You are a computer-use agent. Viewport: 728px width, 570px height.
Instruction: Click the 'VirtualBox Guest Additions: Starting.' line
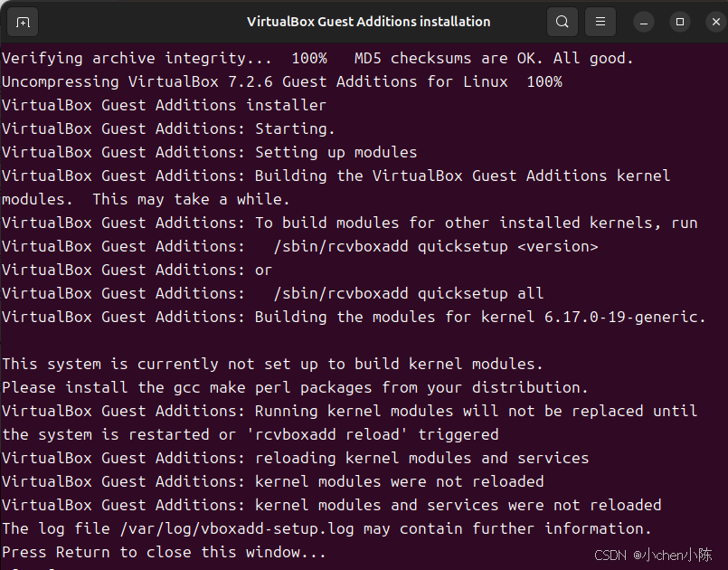pyautogui.click(x=168, y=129)
